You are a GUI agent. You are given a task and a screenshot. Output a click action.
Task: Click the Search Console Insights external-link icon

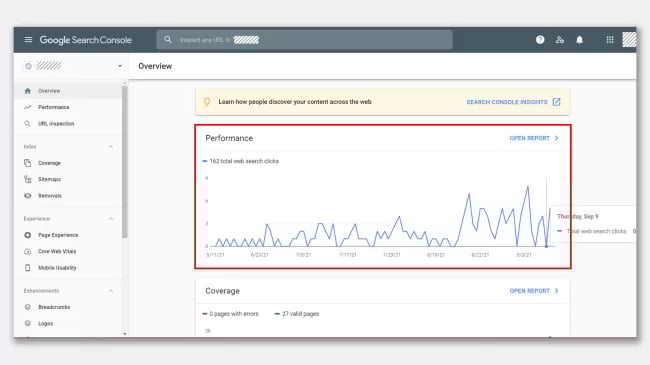tap(556, 102)
